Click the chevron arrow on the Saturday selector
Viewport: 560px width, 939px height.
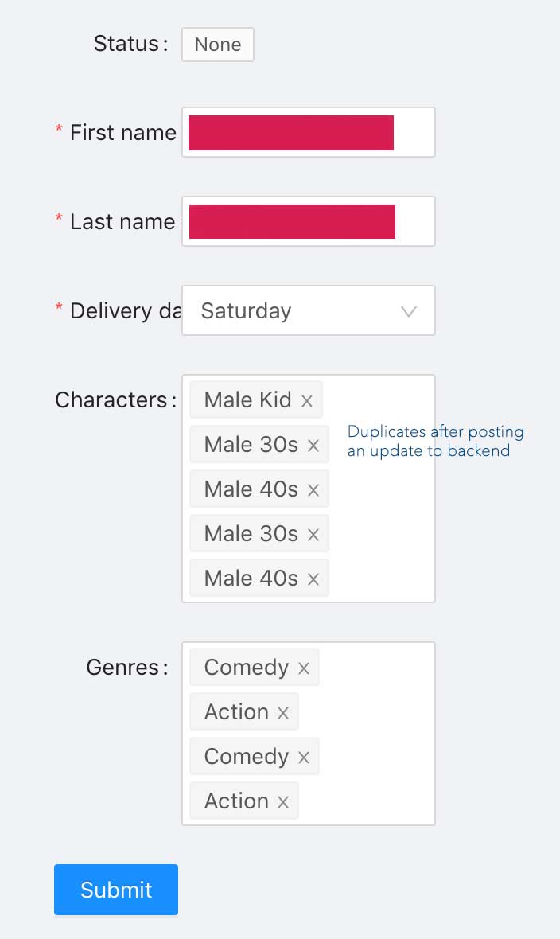pos(409,310)
